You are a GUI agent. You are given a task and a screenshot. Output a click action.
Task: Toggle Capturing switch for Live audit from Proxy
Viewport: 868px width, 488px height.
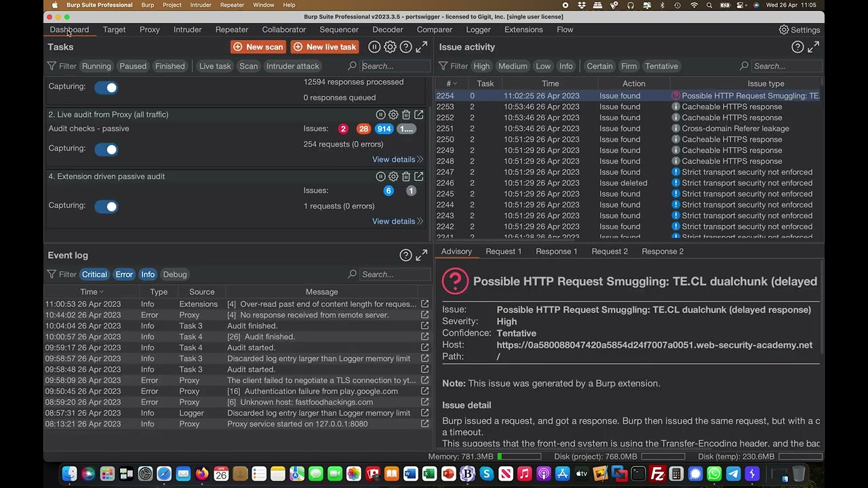[x=106, y=149]
